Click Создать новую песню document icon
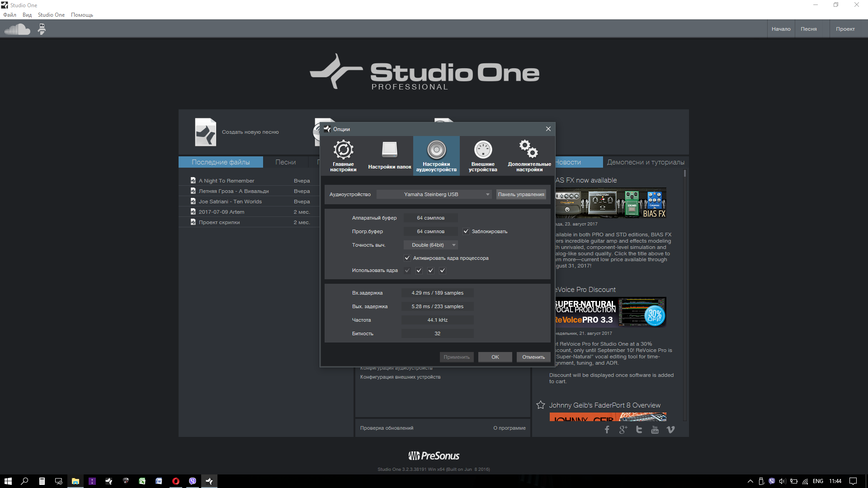 tap(206, 132)
